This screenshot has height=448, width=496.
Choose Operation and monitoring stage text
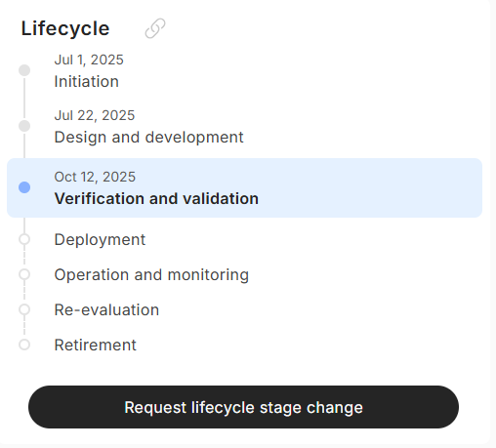pyautogui.click(x=151, y=275)
